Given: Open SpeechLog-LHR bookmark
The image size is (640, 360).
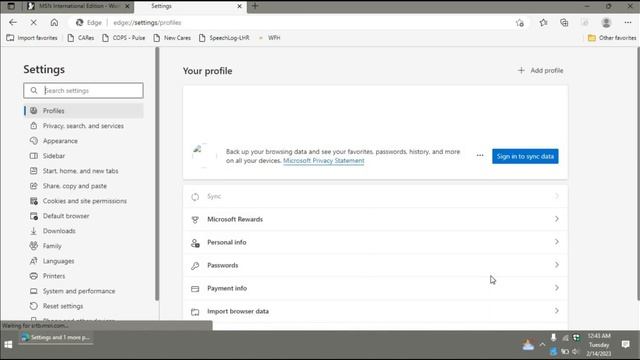Looking at the screenshot, I should point(224,38).
